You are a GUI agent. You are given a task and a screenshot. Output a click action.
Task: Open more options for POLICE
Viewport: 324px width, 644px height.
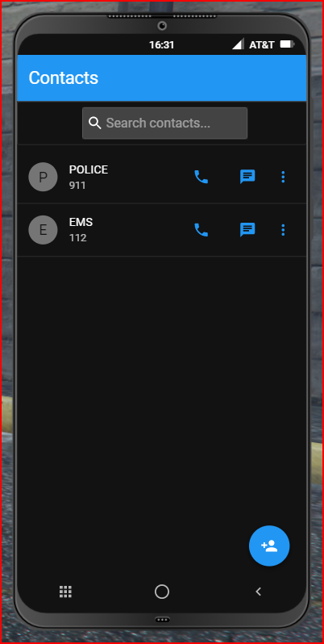pos(283,177)
